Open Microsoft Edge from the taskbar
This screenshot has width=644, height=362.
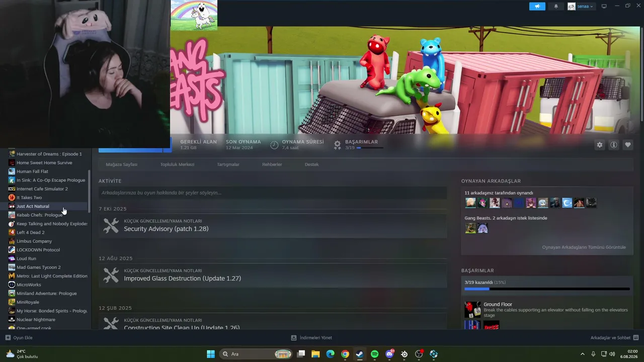click(x=330, y=354)
